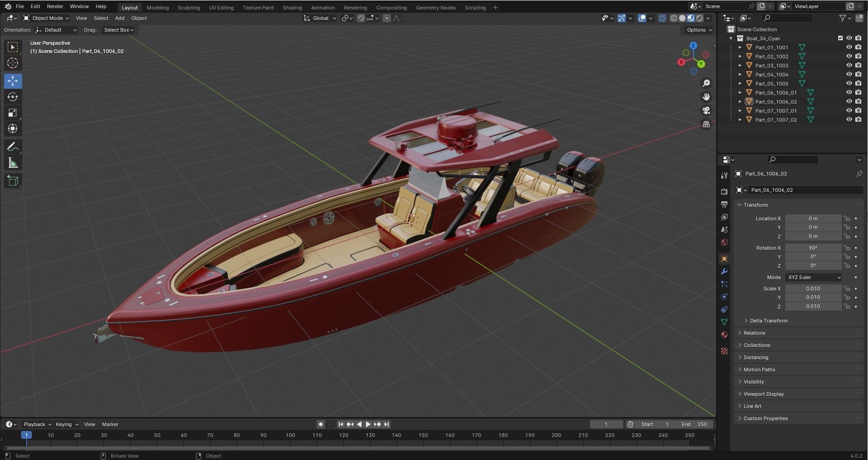Switch perspective/orthographic grid icon
The width and height of the screenshot is (868, 460).
706,124
